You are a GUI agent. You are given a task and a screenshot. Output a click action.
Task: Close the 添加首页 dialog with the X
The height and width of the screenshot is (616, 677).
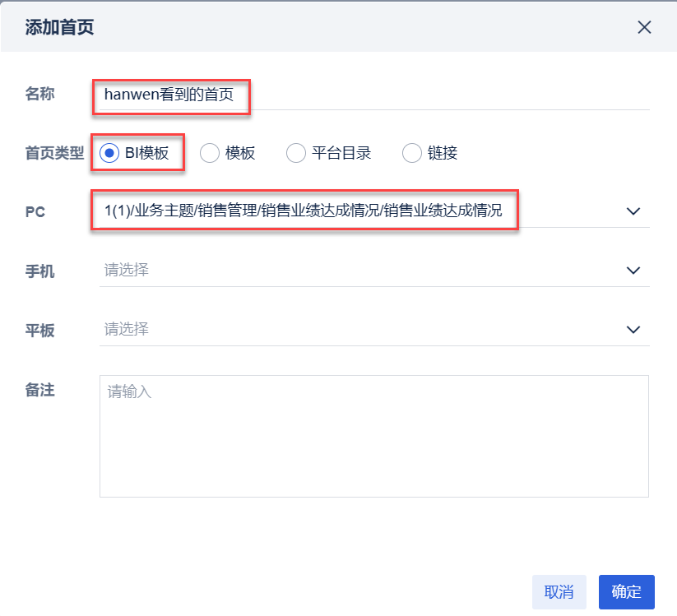645,27
